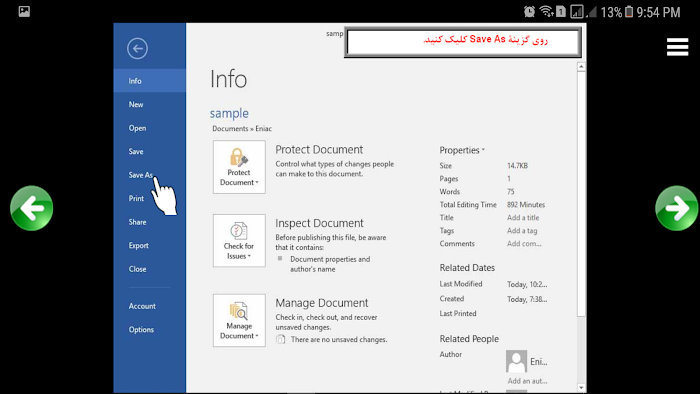Screen dimensions: 700x394
Task: Choose Print in the backstage menu
Action: point(150,199)
